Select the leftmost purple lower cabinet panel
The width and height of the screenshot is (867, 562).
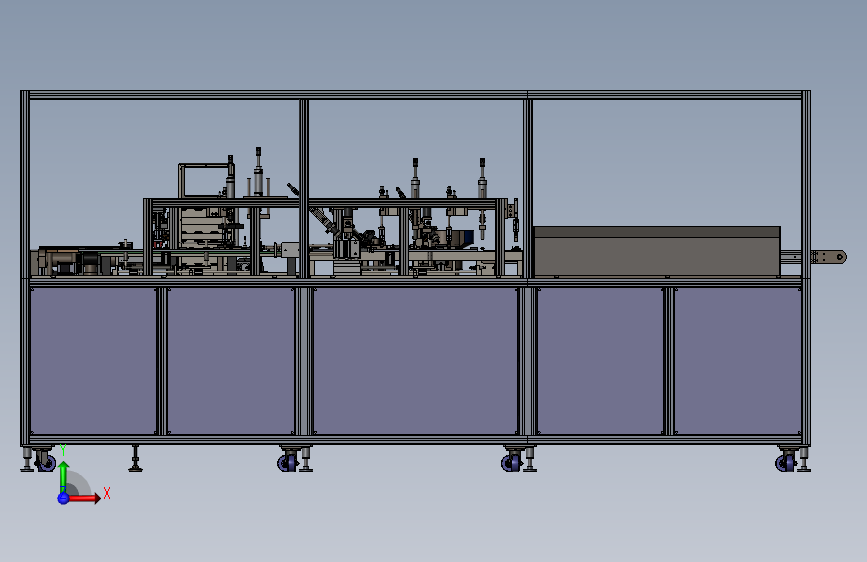[93, 361]
